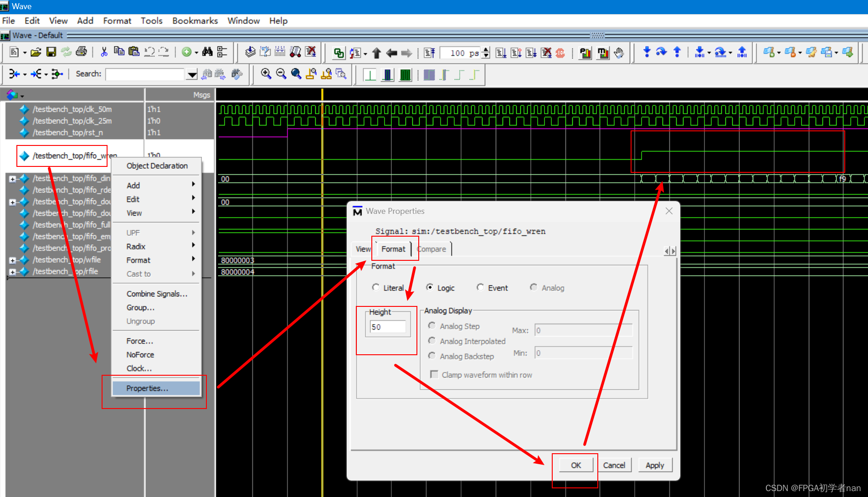Screen dimensions: 868x497
Task: Click the wave signal icon beside fifo_wren
Action: pyautogui.click(x=24, y=156)
